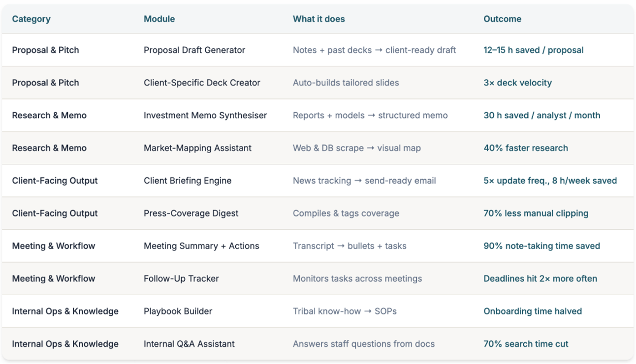The height and width of the screenshot is (364, 636).
Task: Select the Follow-Up Tracker cell
Action: (x=181, y=278)
